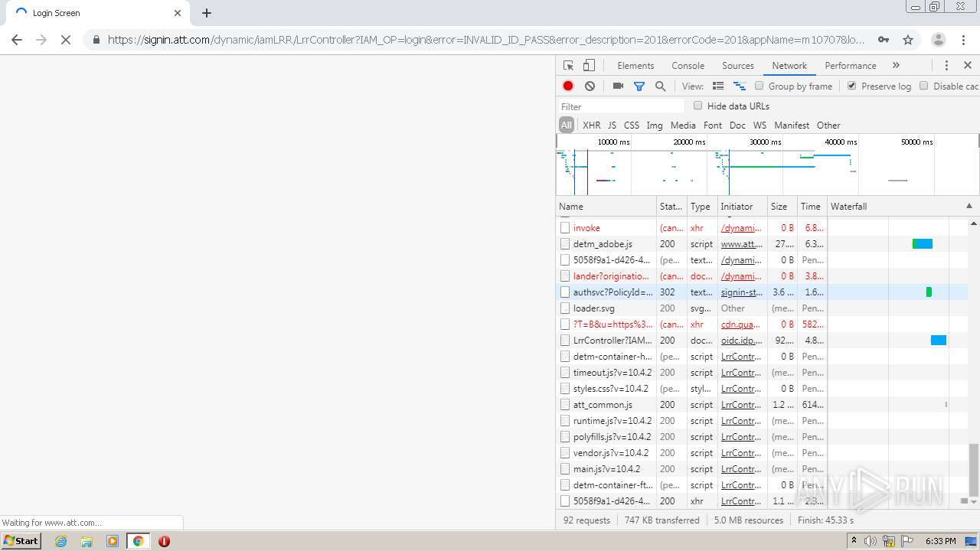Toggle the network filter funnel
The height and width of the screenshot is (551, 980).
(x=639, y=86)
